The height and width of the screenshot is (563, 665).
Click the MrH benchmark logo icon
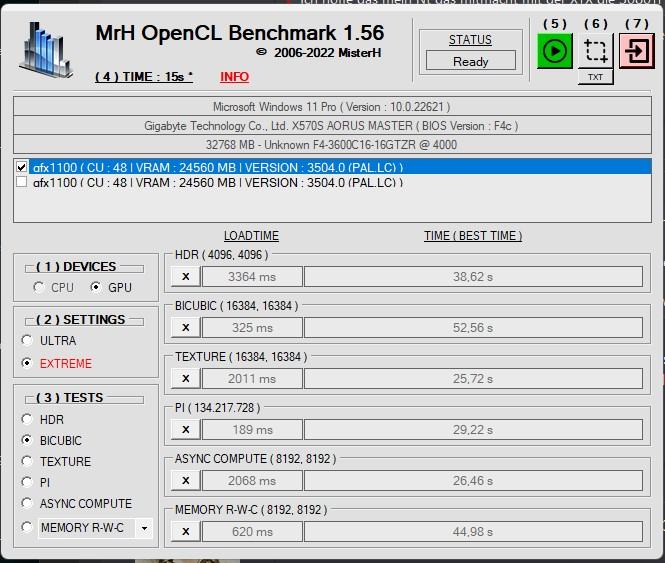46,50
